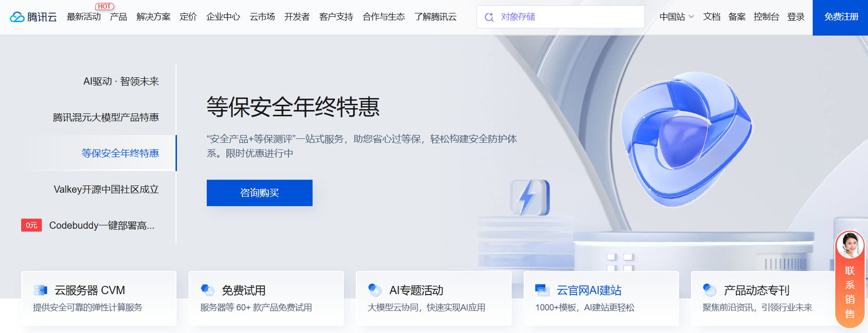Click text 服务器等 60+ 款产品免费试用

coord(256,308)
